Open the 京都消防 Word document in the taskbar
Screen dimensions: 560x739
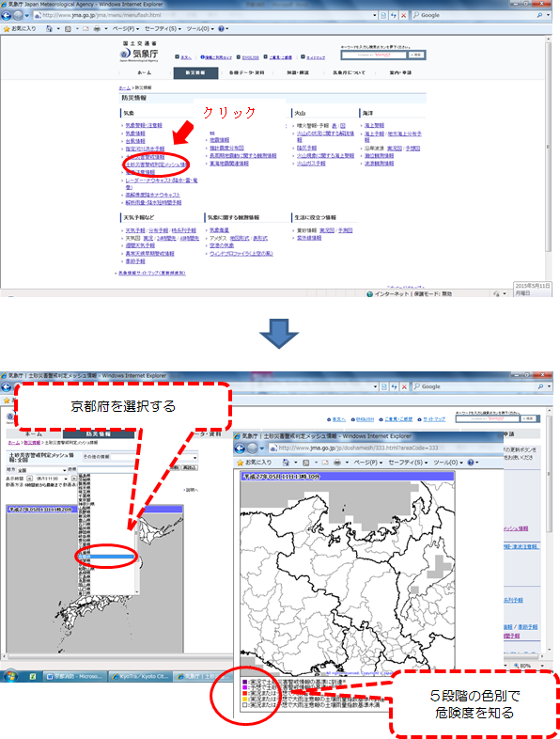[75, 676]
